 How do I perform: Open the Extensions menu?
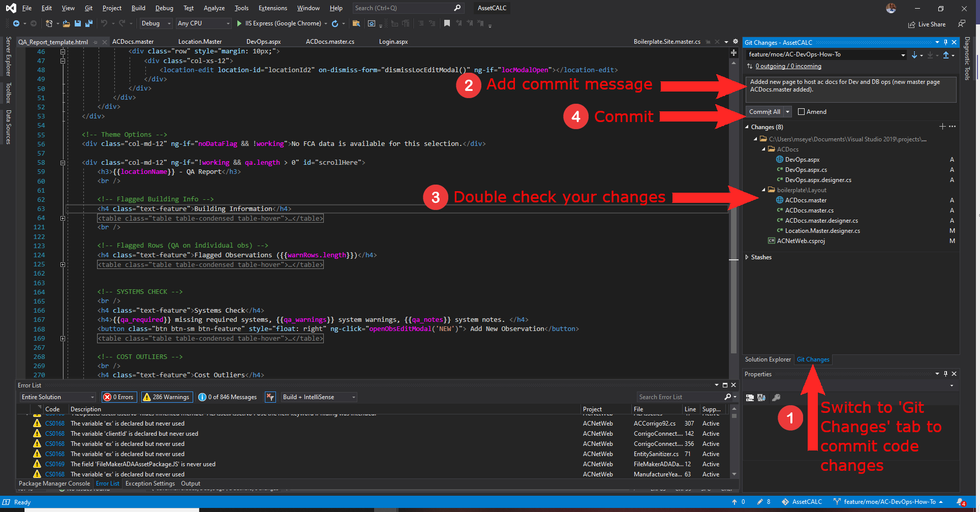click(272, 8)
